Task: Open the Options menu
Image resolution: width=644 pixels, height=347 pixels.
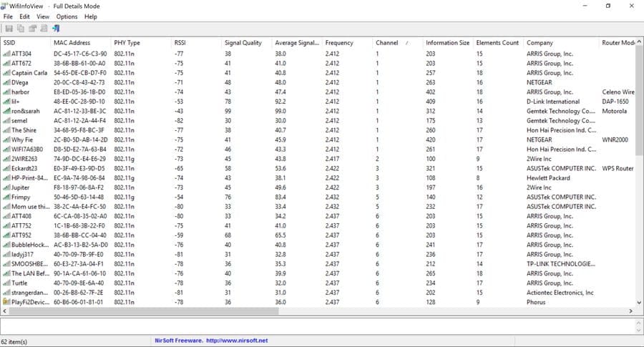Action: pos(67,16)
